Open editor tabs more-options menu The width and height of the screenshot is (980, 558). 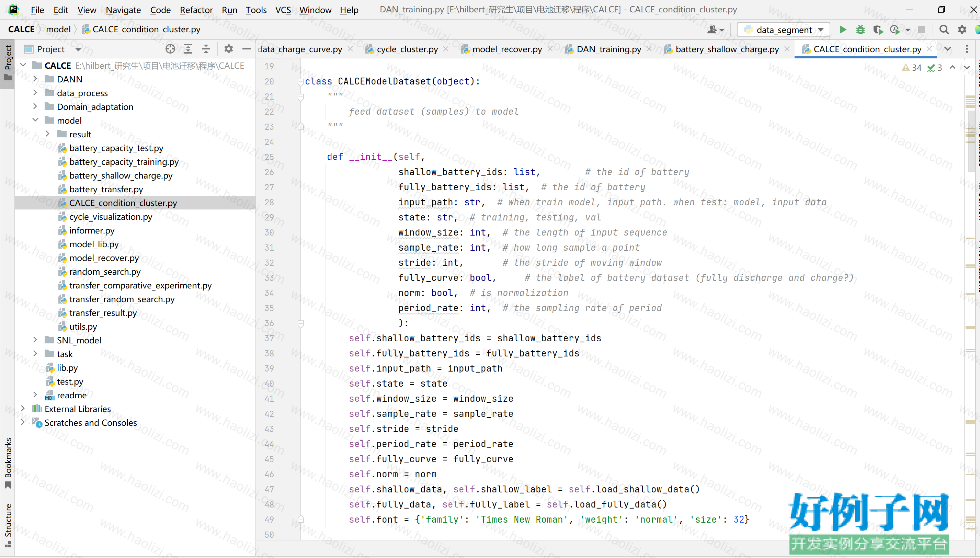click(967, 49)
